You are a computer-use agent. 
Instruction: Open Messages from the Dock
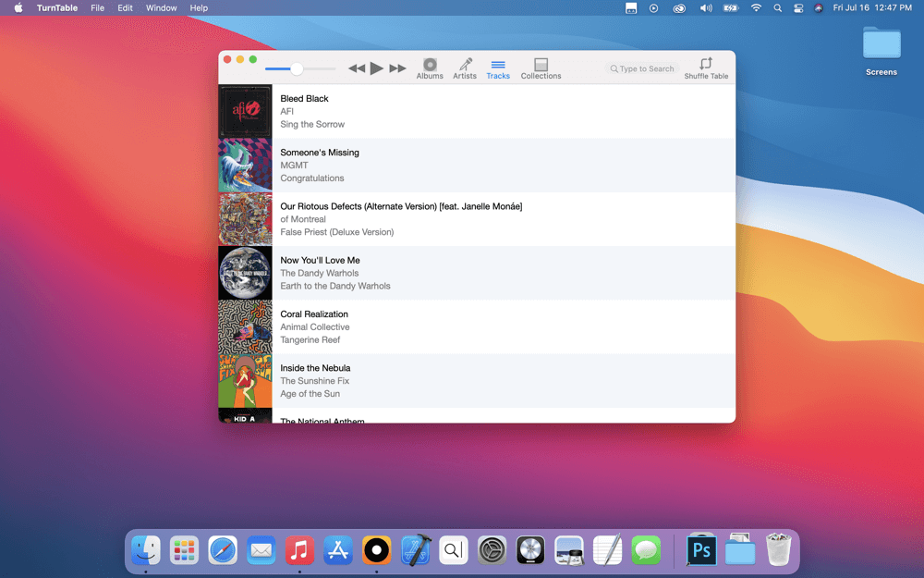pyautogui.click(x=647, y=551)
